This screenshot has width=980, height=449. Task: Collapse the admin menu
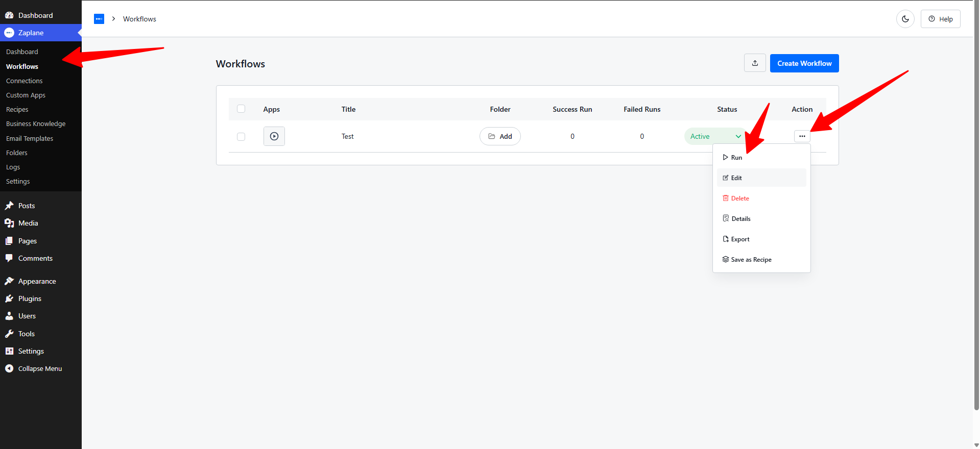coord(41,368)
